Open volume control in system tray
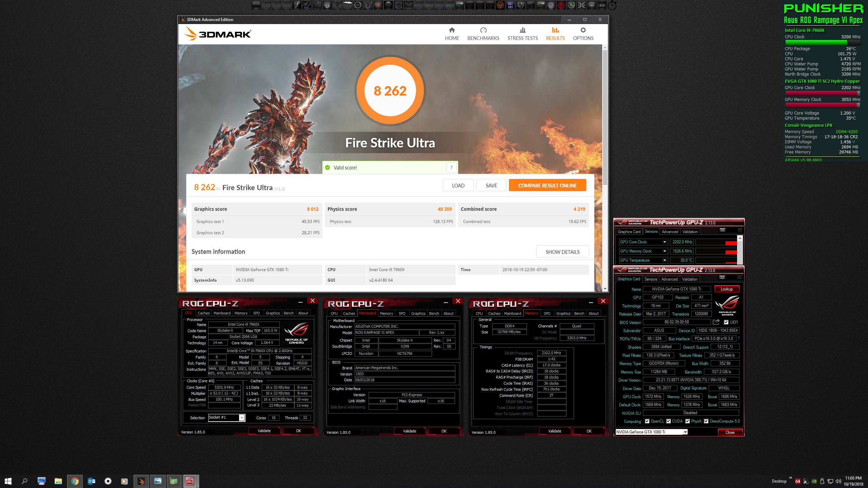The image size is (868, 488). click(x=839, y=481)
